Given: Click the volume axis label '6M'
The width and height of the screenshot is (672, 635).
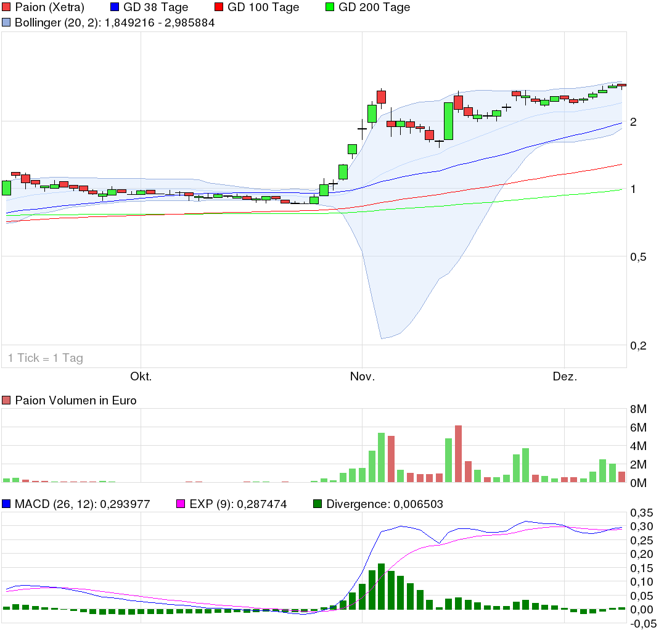Looking at the screenshot, I should 638,428.
